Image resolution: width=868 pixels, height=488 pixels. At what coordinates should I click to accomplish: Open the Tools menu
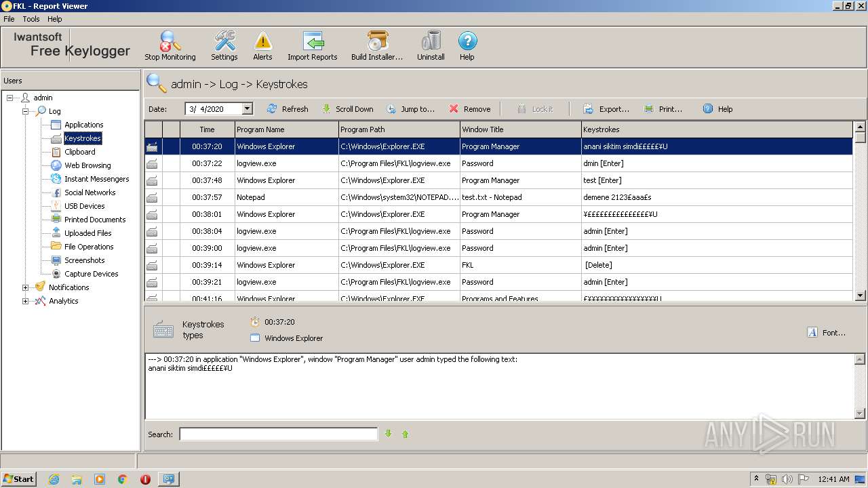(31, 19)
